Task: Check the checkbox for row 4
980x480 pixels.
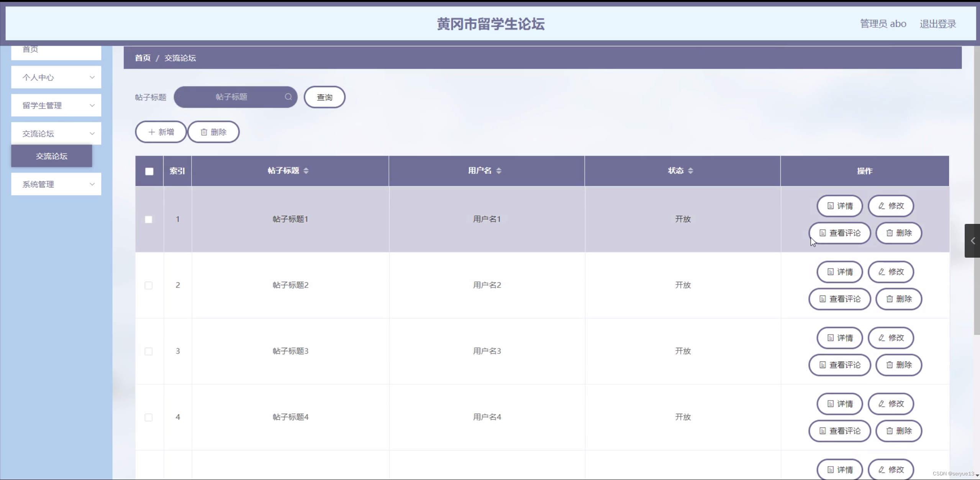Action: [x=149, y=417]
